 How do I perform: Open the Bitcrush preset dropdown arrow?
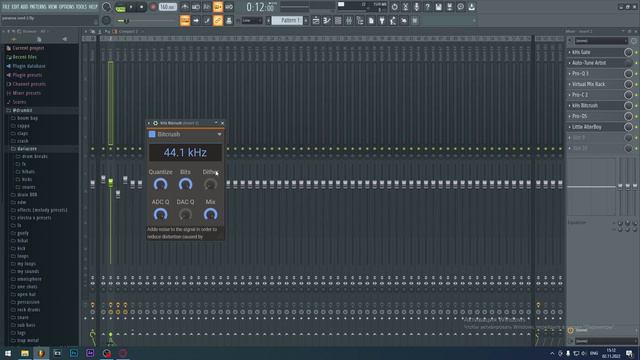(x=219, y=134)
